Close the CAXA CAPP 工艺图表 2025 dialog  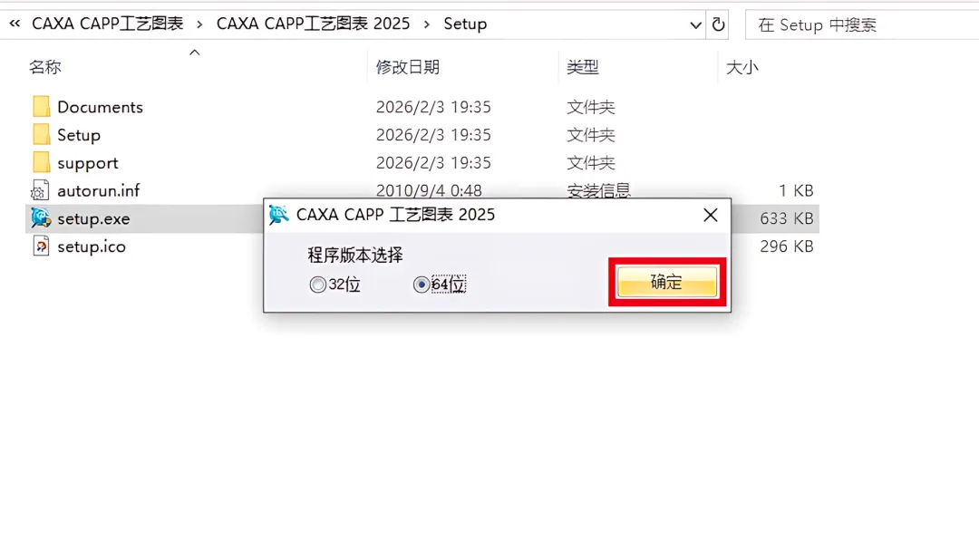pos(711,216)
